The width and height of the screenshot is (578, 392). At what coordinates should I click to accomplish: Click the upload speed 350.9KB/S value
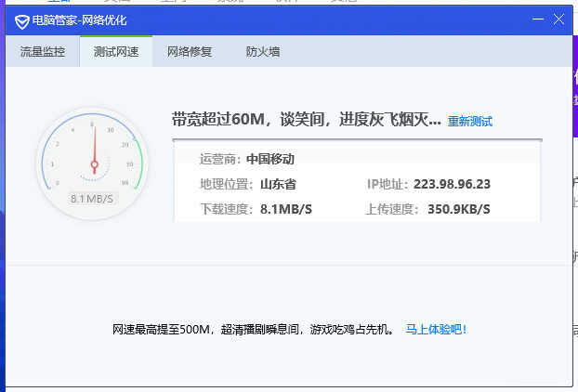(459, 209)
